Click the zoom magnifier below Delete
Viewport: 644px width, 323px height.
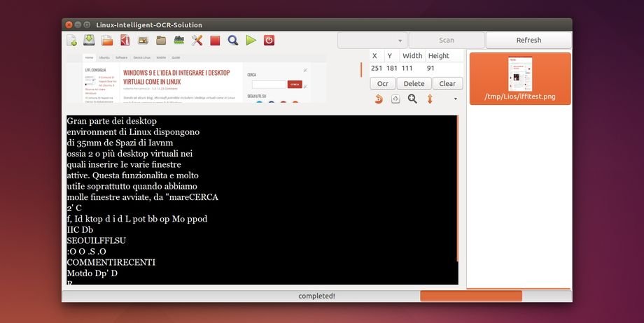[x=412, y=99]
